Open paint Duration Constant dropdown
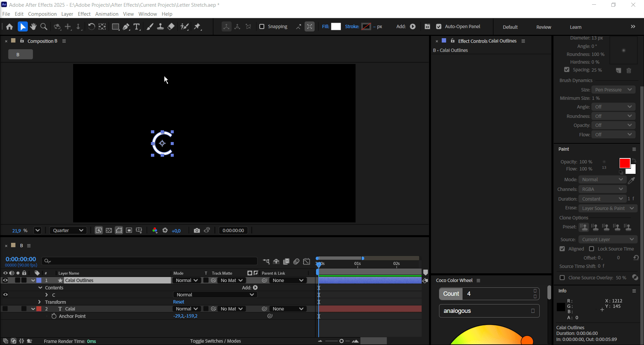The width and height of the screenshot is (644, 345). click(603, 199)
